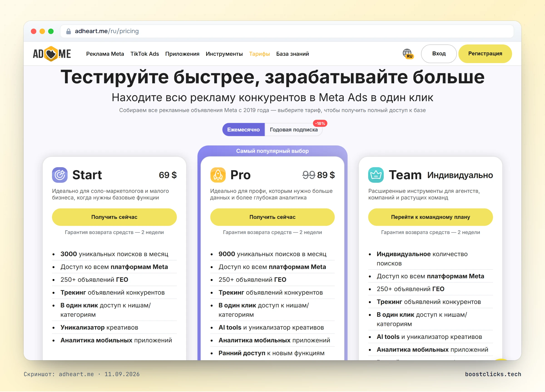Click the Pro plan rocket icon

pos(218,175)
